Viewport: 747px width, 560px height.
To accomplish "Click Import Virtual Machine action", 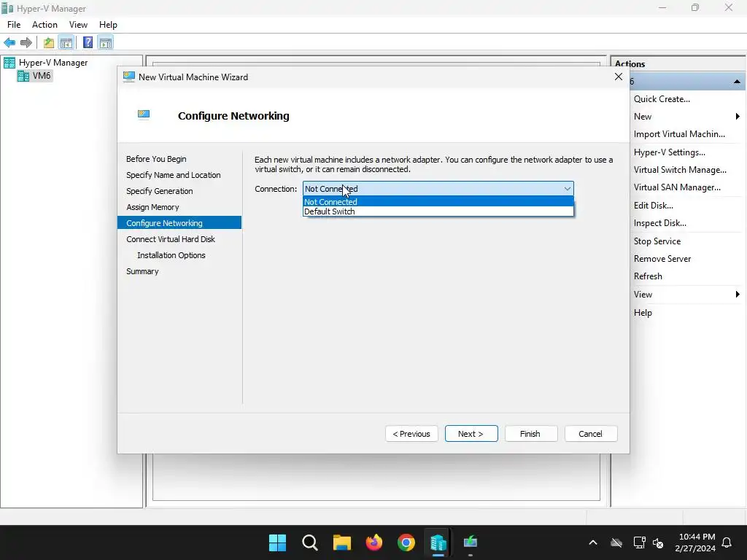I will point(679,134).
